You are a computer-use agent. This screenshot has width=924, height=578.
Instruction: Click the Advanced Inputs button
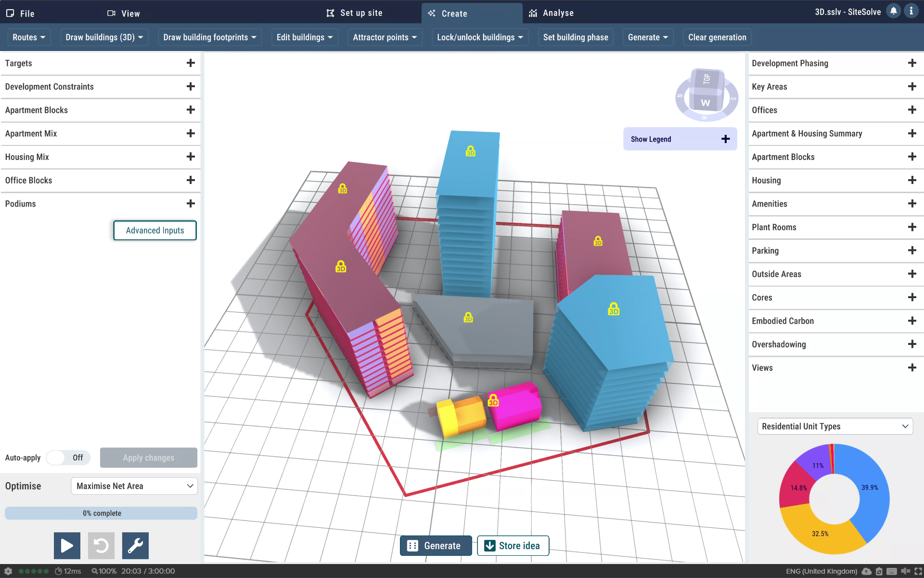[x=155, y=230]
